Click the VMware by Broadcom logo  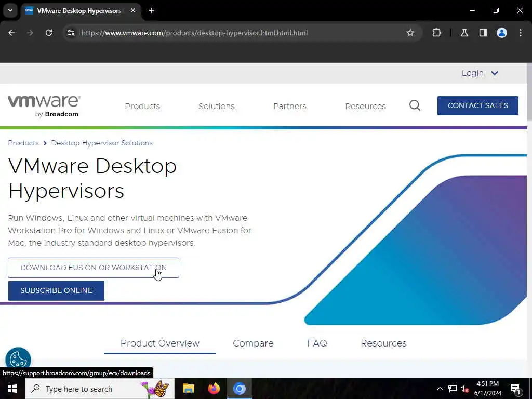tap(44, 106)
